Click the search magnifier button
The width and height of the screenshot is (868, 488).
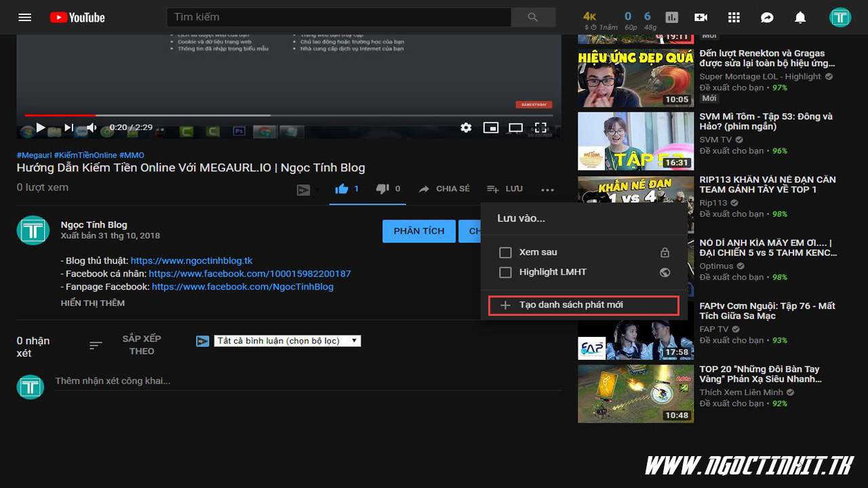[x=533, y=17]
